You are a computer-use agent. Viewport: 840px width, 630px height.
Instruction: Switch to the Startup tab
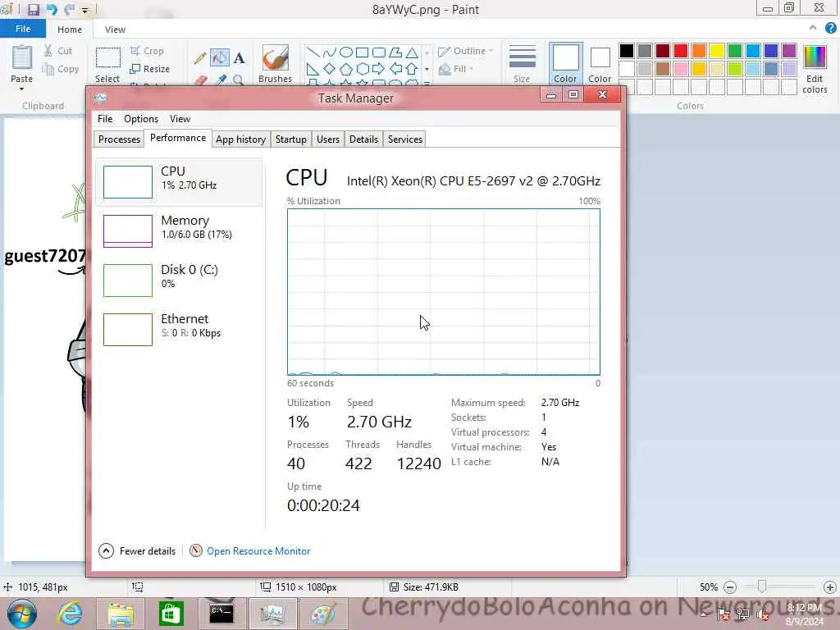(291, 139)
